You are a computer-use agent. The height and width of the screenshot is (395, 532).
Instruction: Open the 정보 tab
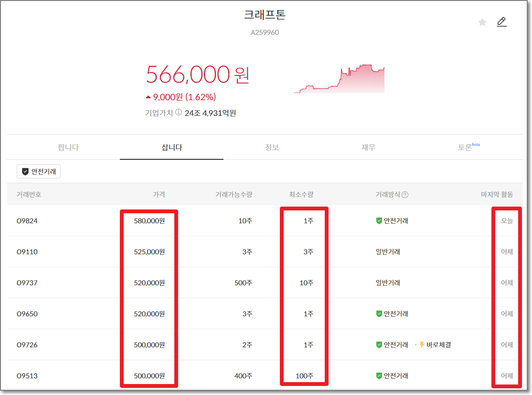(272, 147)
